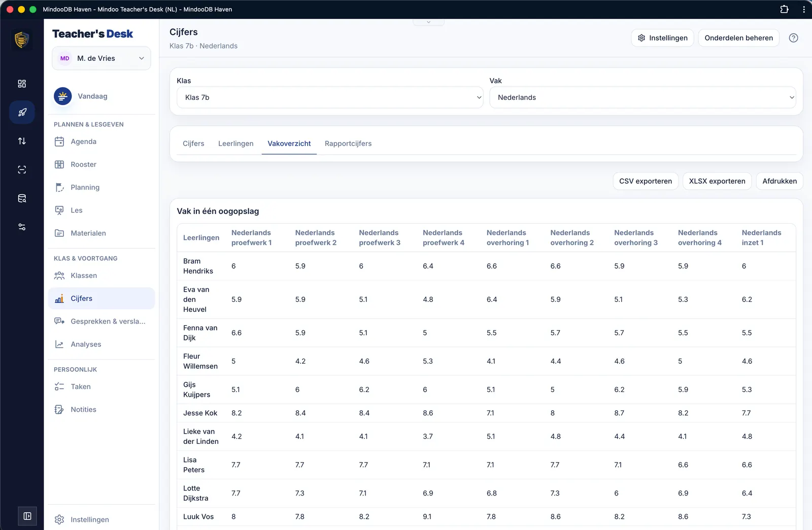Screen dimensions: 812x530
Task: Click the scan frame icon in left rail
Action: [x=22, y=169]
